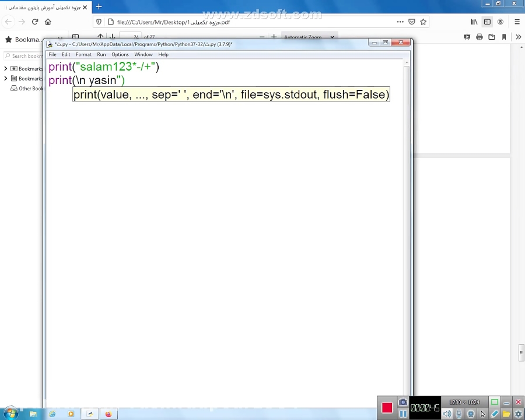Open Firefox Library icon
The image size is (525, 420).
[474, 22]
